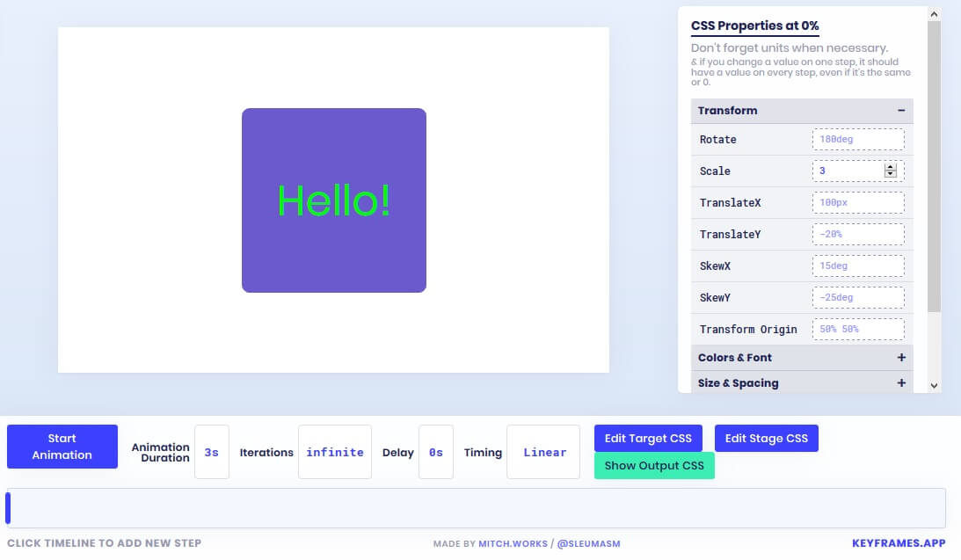Select the keyframe marker at timeline start
This screenshot has width=961, height=560.
tap(9, 507)
